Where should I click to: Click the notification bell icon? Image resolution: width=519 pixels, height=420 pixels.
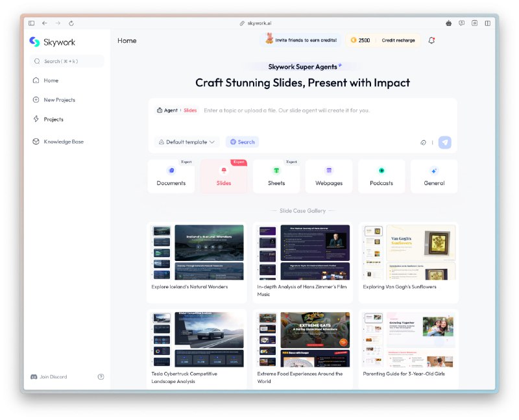[x=431, y=40]
